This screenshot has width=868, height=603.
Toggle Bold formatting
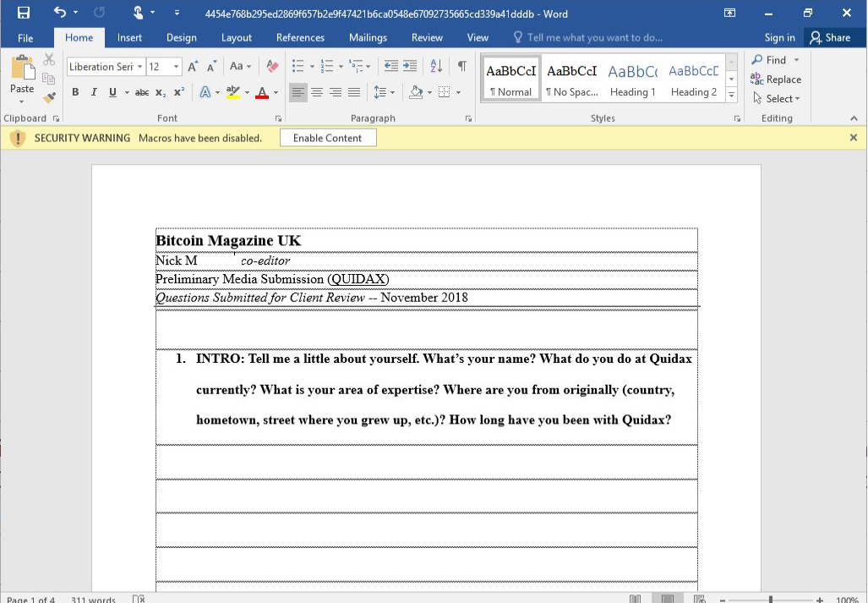point(75,92)
